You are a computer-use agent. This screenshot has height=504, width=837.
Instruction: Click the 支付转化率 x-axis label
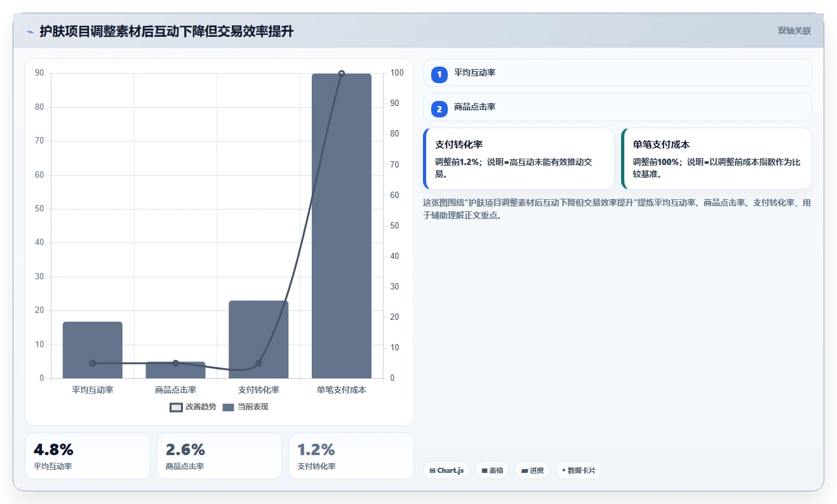tap(258, 390)
